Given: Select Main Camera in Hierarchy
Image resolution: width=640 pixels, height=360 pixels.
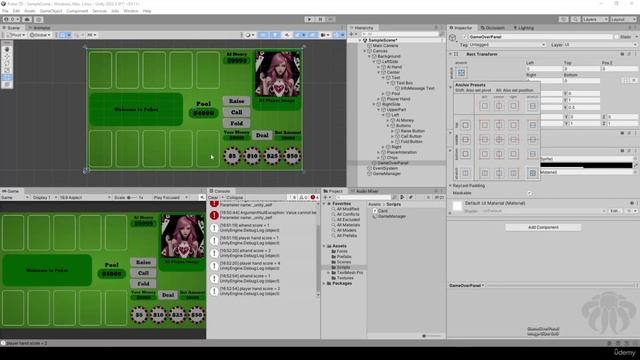Looking at the screenshot, I should coord(385,46).
